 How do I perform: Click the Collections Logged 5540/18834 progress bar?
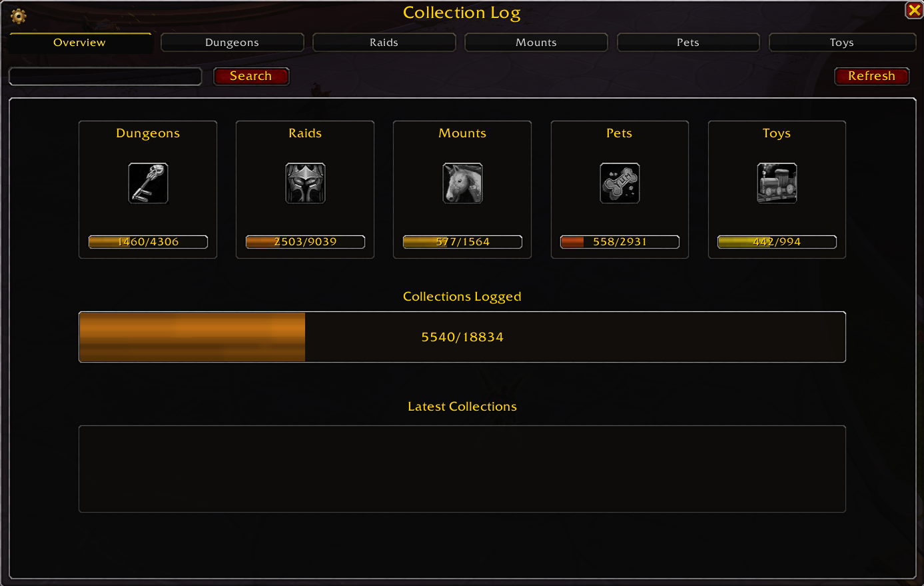pyautogui.click(x=462, y=337)
